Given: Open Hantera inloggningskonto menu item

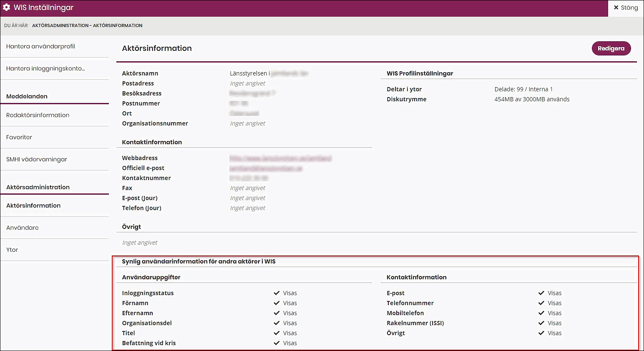Looking at the screenshot, I should tap(45, 68).
